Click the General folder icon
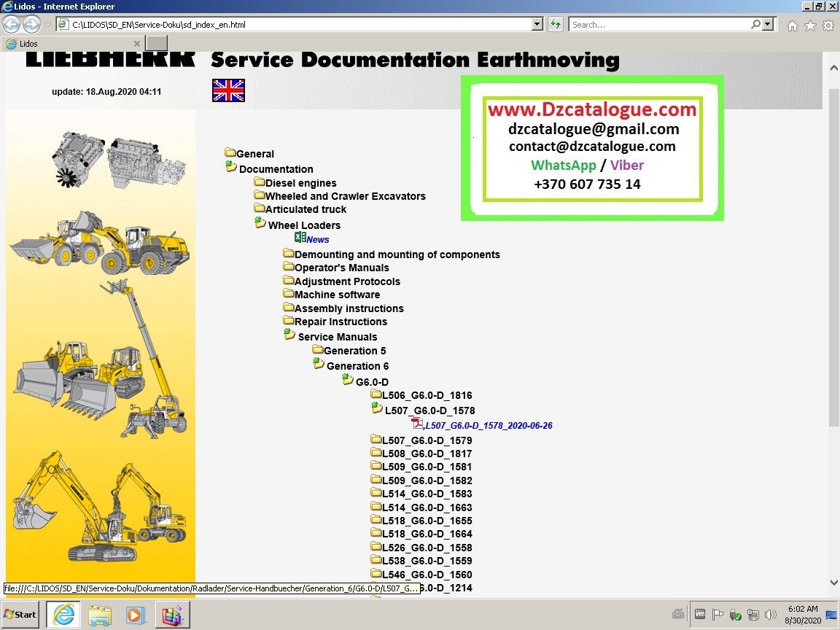This screenshot has width=840, height=630. coord(230,152)
